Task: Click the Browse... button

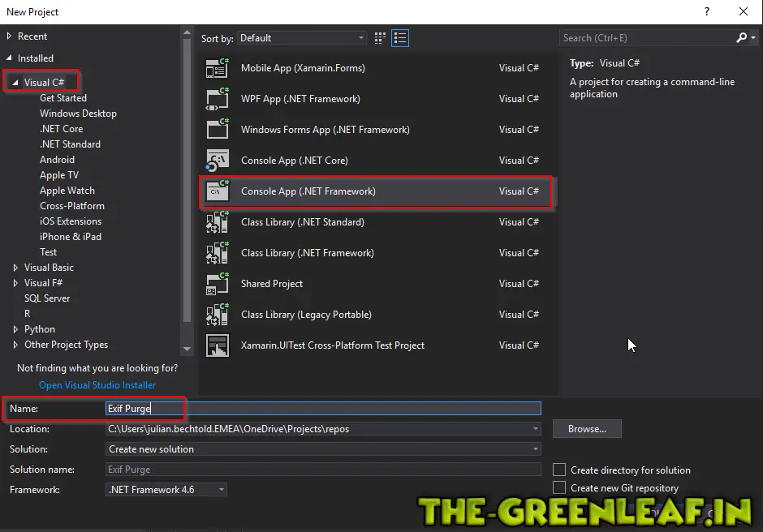Action: point(587,429)
